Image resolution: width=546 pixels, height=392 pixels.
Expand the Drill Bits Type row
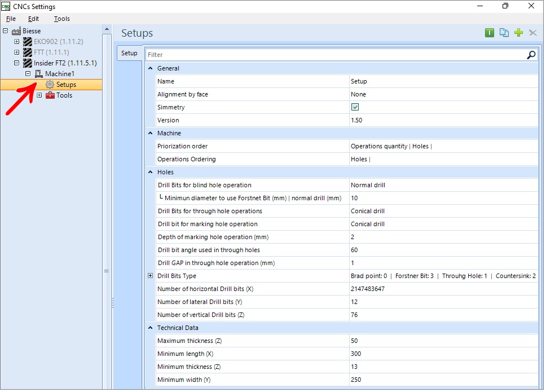pos(151,277)
